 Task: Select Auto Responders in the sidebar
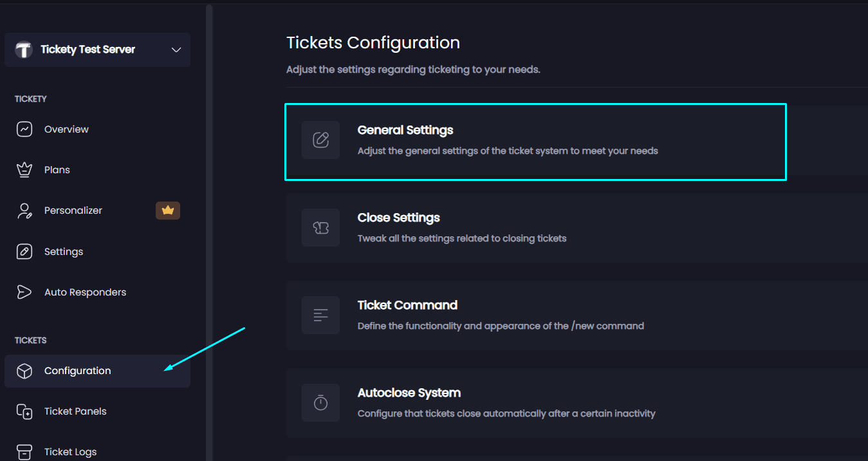85,292
